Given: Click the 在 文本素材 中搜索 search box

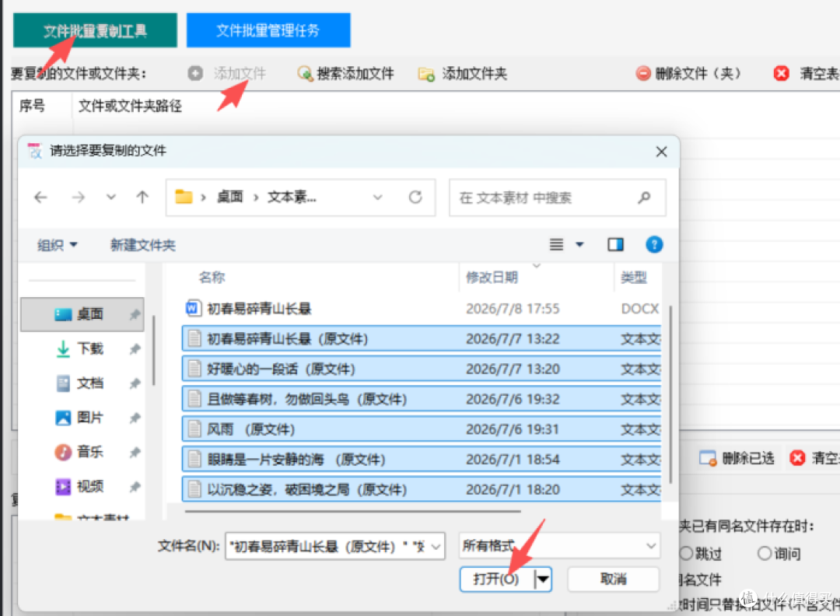Looking at the screenshot, I should (x=557, y=198).
